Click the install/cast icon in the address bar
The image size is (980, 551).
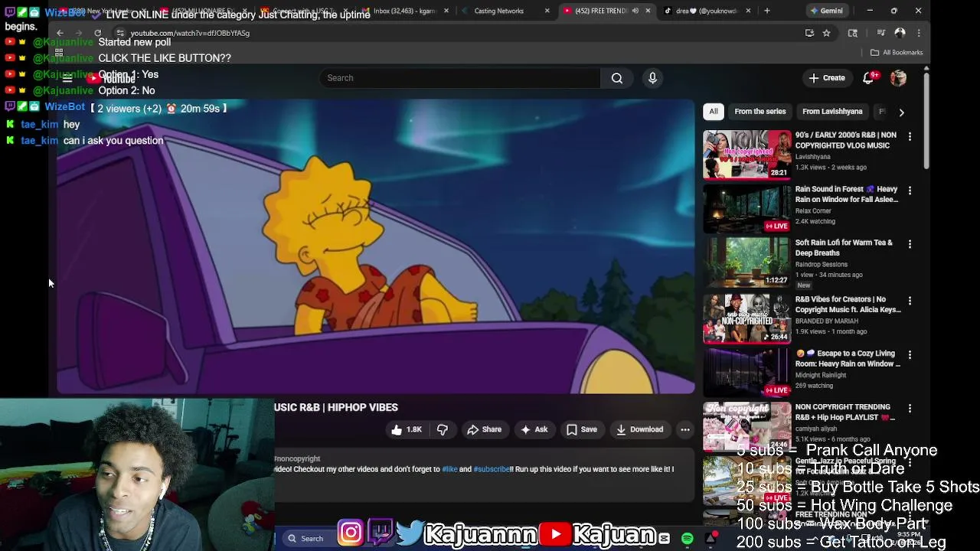(809, 33)
